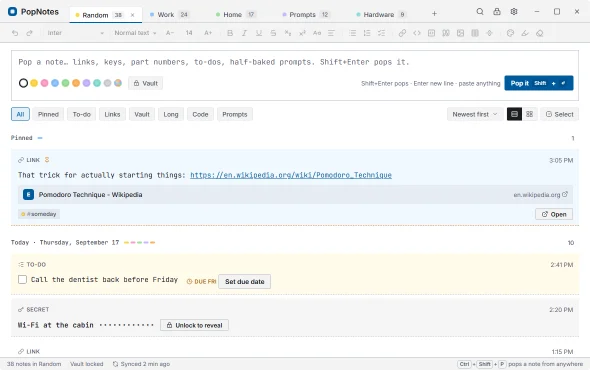Filter notes by To-do
The height and width of the screenshot is (370, 590).
click(82, 114)
